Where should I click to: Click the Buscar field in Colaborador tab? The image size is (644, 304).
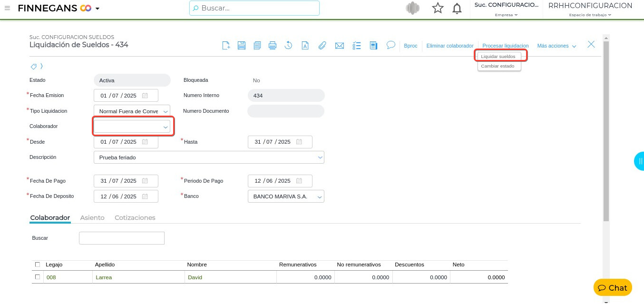pos(122,238)
